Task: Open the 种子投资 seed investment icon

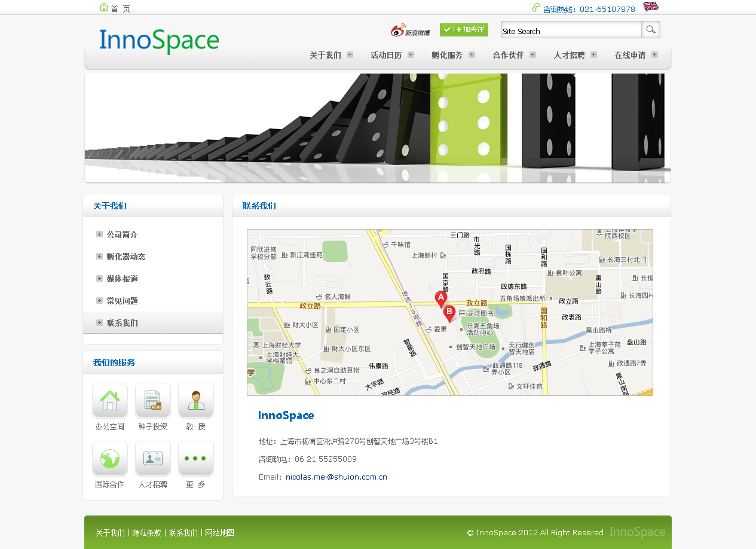Action: [x=153, y=401]
